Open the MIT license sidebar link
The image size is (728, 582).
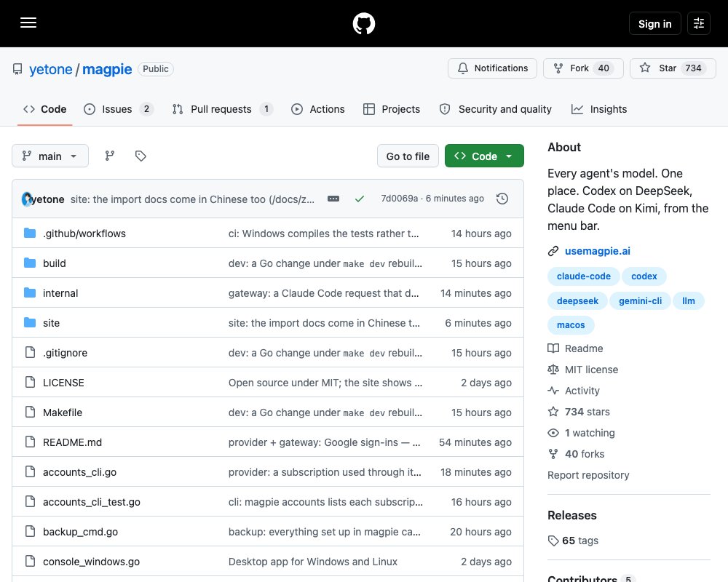pyautogui.click(x=583, y=370)
